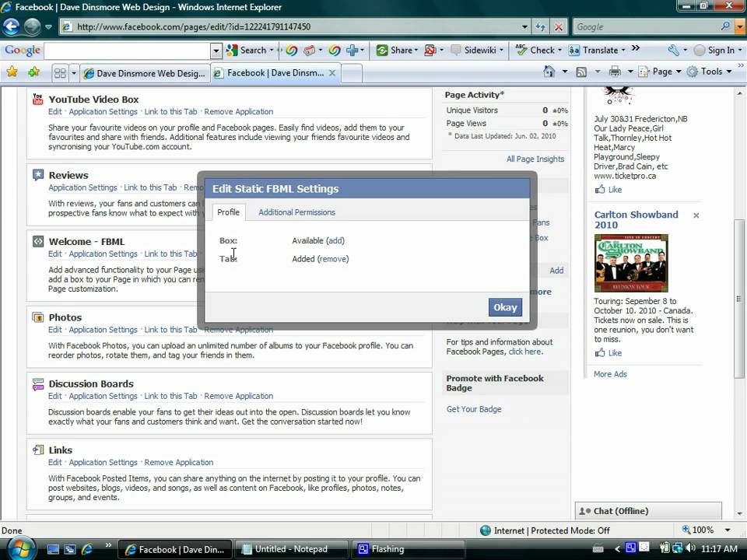Close the Carlton Showband 2010 ad

(696, 215)
